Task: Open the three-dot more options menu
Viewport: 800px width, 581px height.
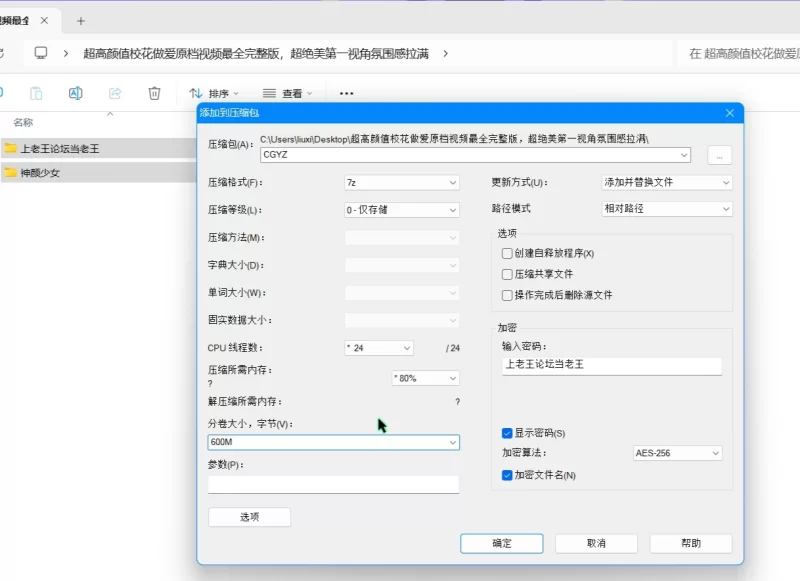Action: 346,93
